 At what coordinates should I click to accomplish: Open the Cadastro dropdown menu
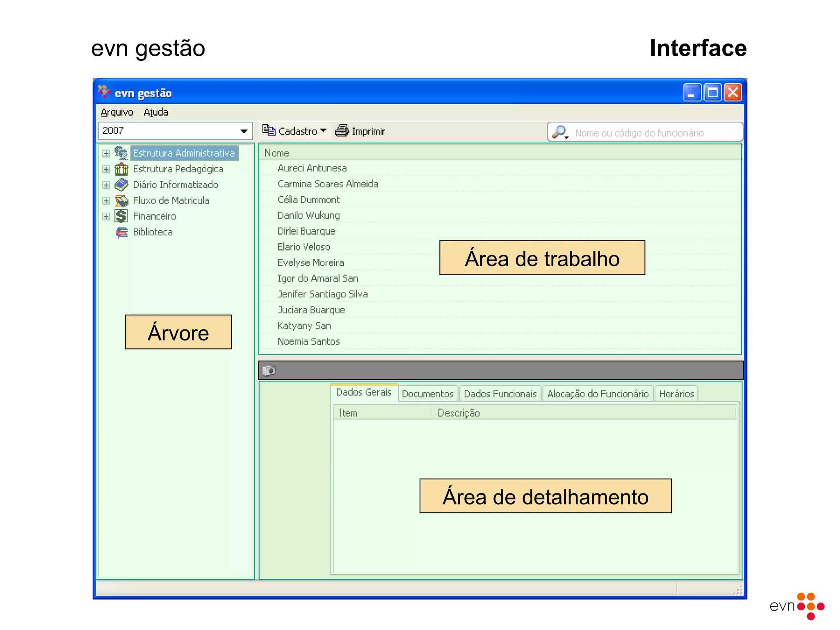click(294, 131)
